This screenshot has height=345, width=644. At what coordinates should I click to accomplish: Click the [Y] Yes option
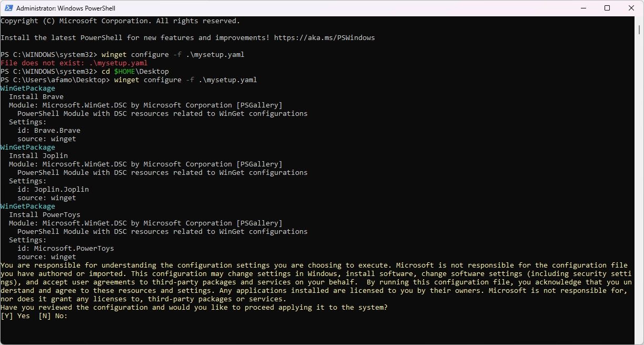(x=15, y=316)
